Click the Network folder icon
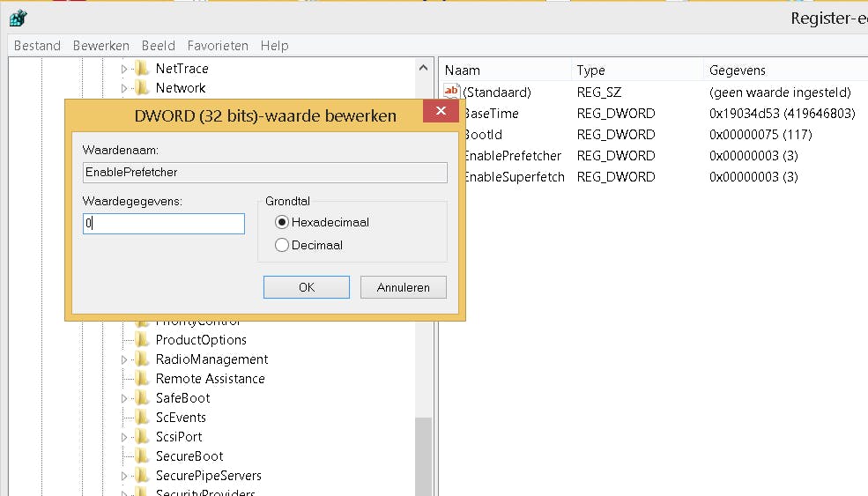The height and width of the screenshot is (496, 868). click(x=142, y=87)
